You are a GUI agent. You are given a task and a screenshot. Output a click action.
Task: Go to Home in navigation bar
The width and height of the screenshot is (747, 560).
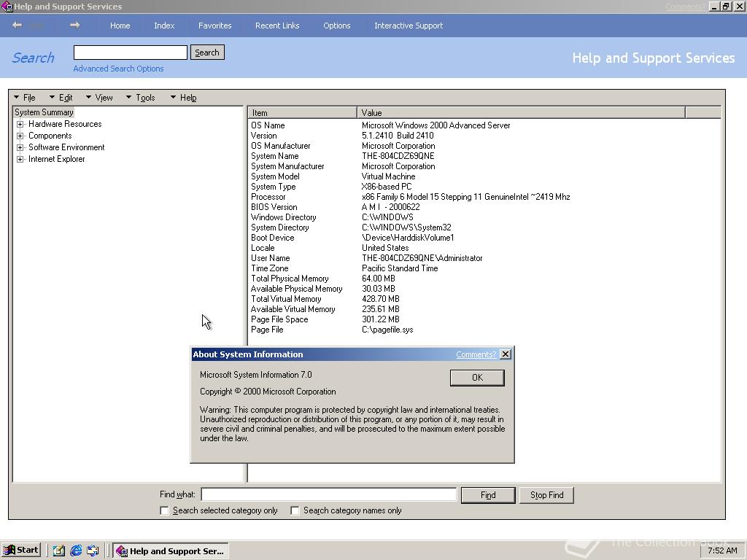[120, 26]
